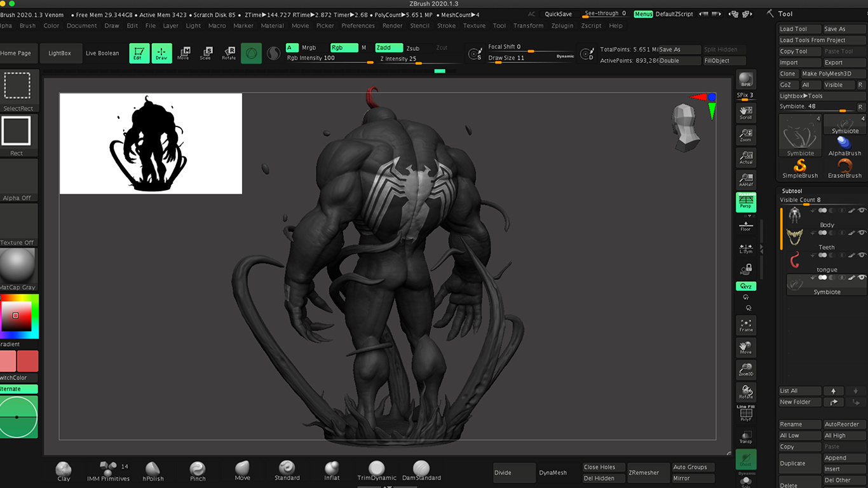Viewport: 868px width, 488px height.
Task: Click the BPR render icon
Action: (746, 80)
